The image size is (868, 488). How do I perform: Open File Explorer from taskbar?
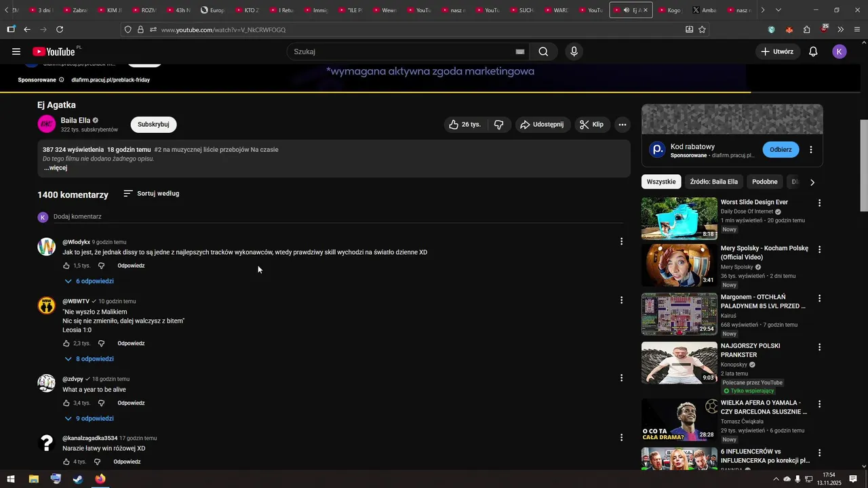coord(33,479)
